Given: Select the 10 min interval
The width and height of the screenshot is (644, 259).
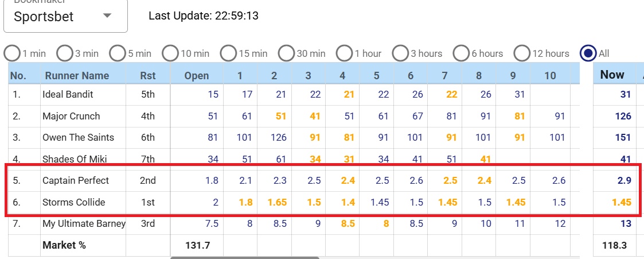Looking at the screenshot, I should click(x=170, y=53).
